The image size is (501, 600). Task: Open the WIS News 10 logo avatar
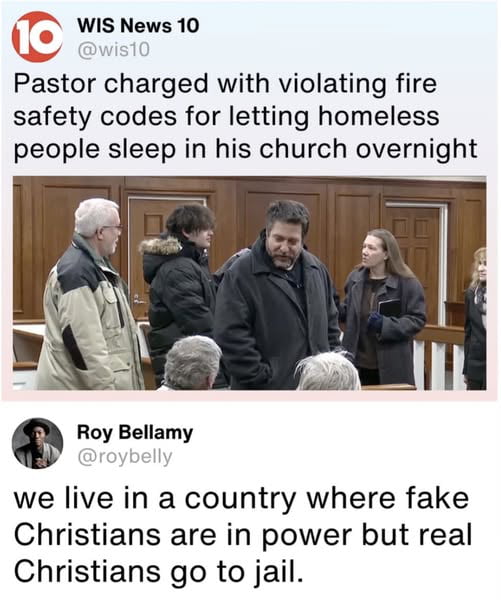click(x=37, y=37)
